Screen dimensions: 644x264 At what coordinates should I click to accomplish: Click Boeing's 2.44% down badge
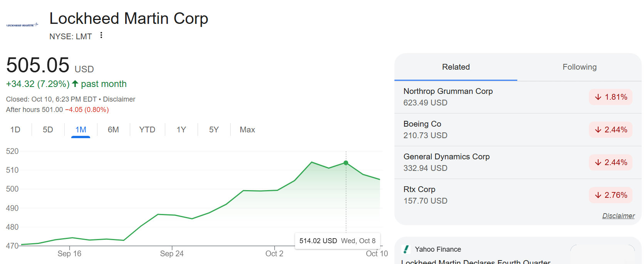pos(610,130)
